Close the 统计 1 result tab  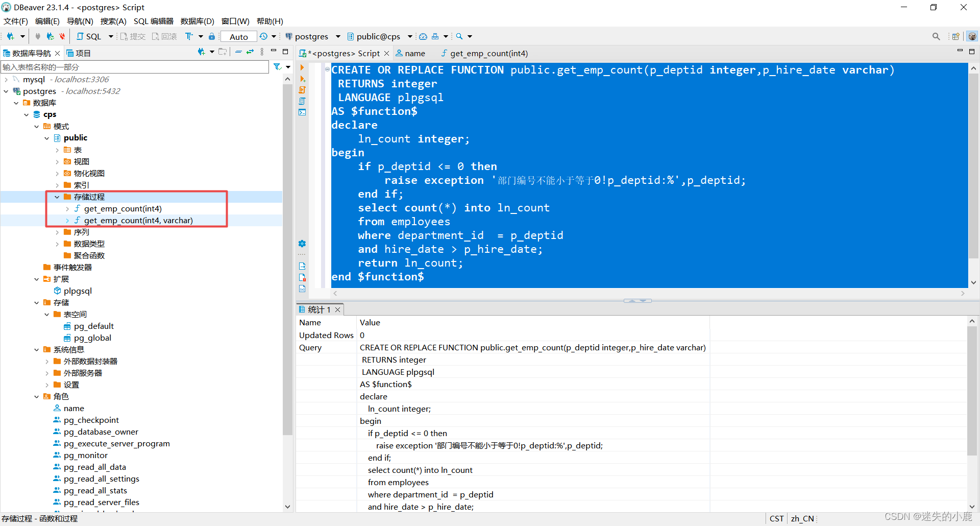click(337, 309)
